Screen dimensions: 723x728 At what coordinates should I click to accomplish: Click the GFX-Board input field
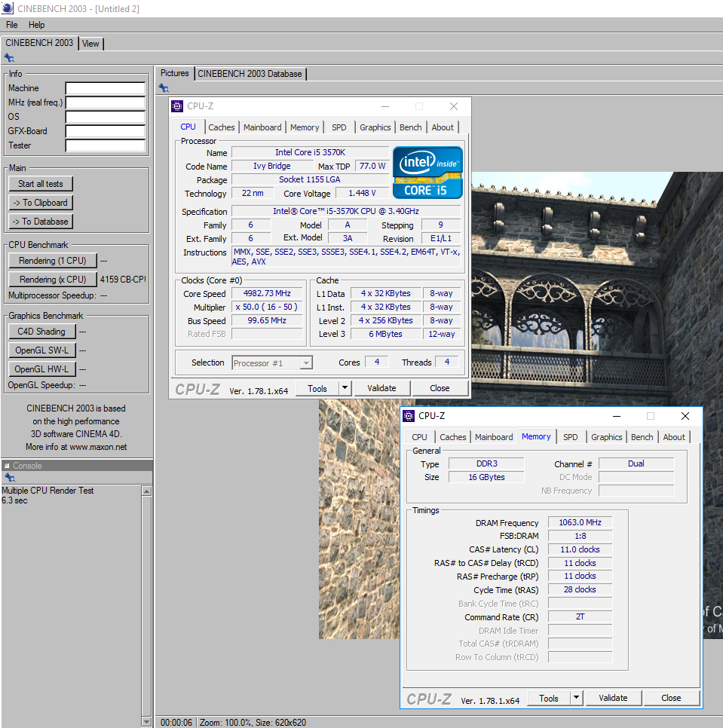pyautogui.click(x=106, y=131)
